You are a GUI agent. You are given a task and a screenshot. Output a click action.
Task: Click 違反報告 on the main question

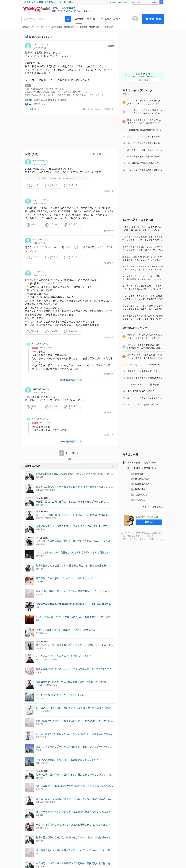pos(108,109)
